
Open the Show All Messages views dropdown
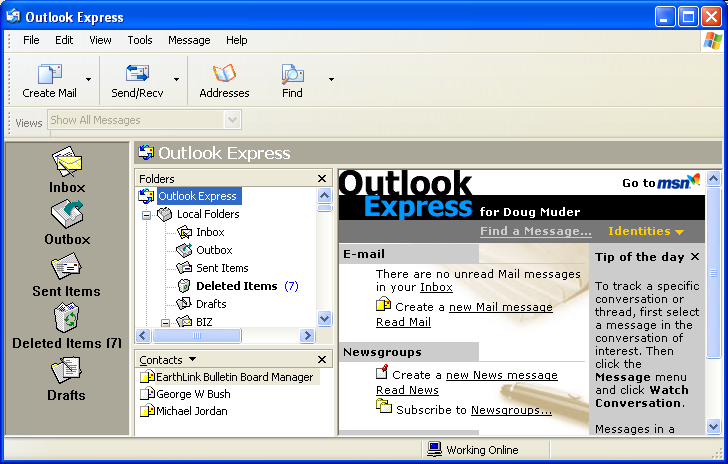[x=232, y=120]
